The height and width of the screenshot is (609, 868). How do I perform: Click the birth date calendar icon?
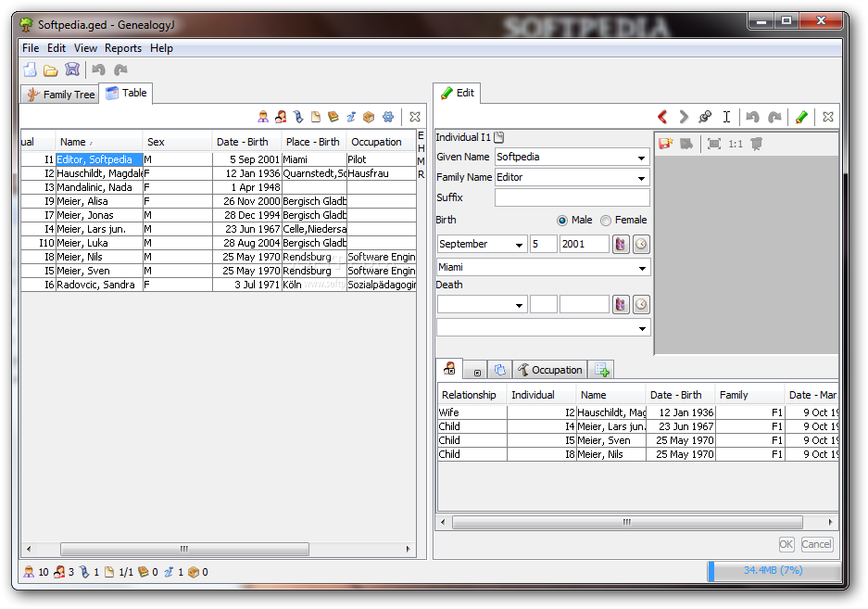pyautogui.click(x=621, y=245)
